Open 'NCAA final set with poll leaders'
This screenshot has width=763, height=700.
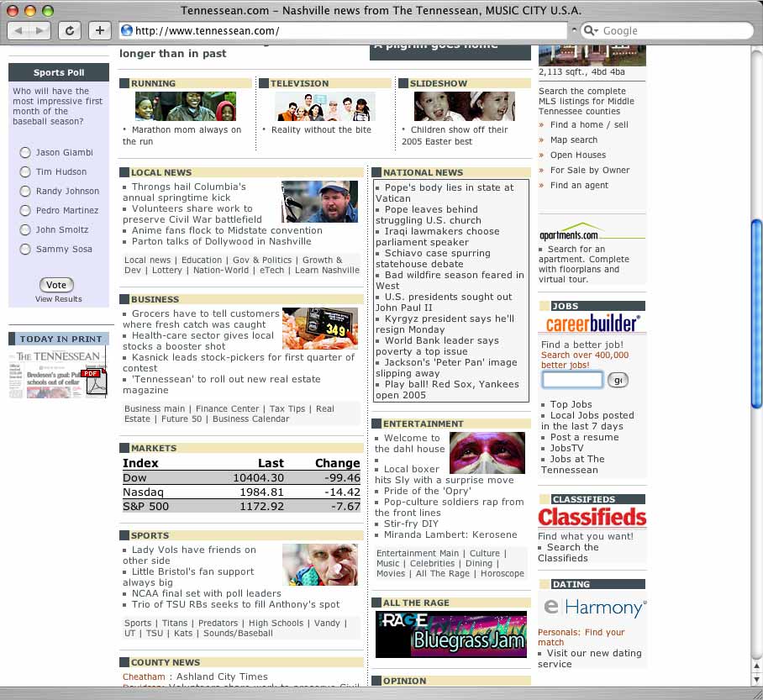[x=207, y=593]
